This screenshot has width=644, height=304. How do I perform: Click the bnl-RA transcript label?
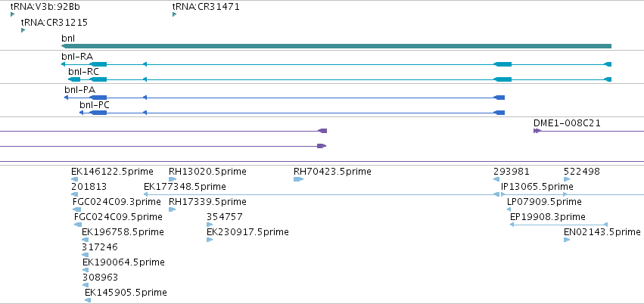[77, 57]
